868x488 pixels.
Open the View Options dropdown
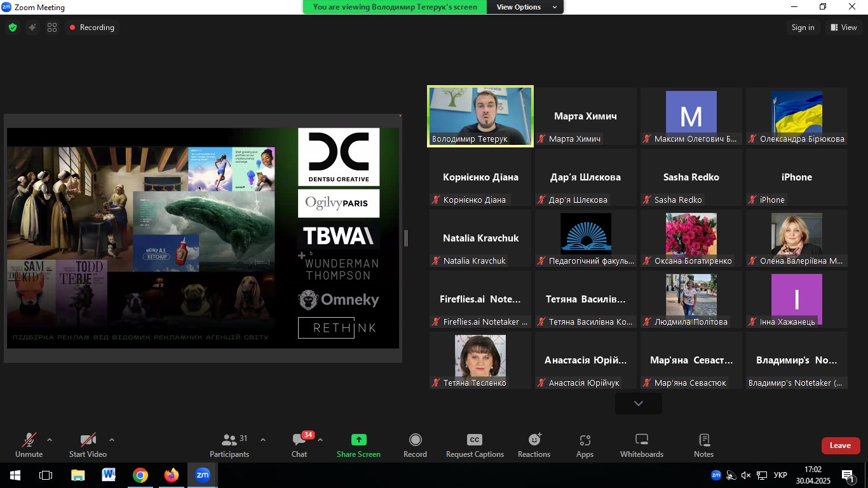pos(526,7)
